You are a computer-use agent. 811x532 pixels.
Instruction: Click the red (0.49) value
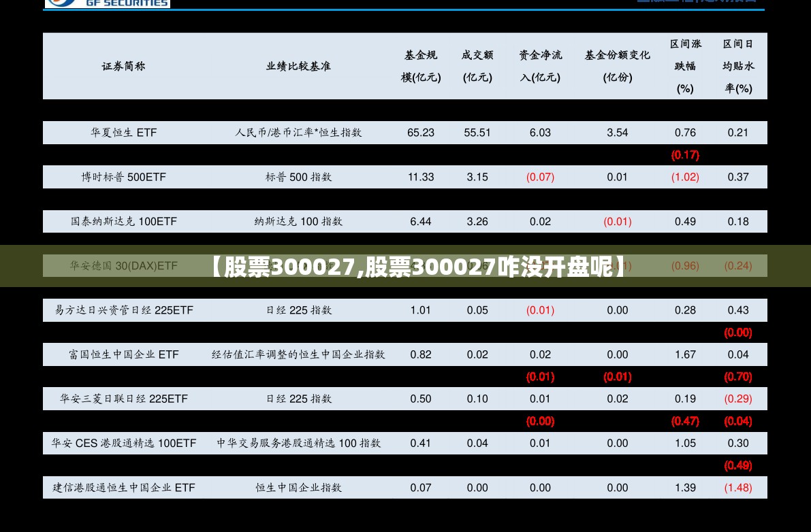pyautogui.click(x=738, y=466)
